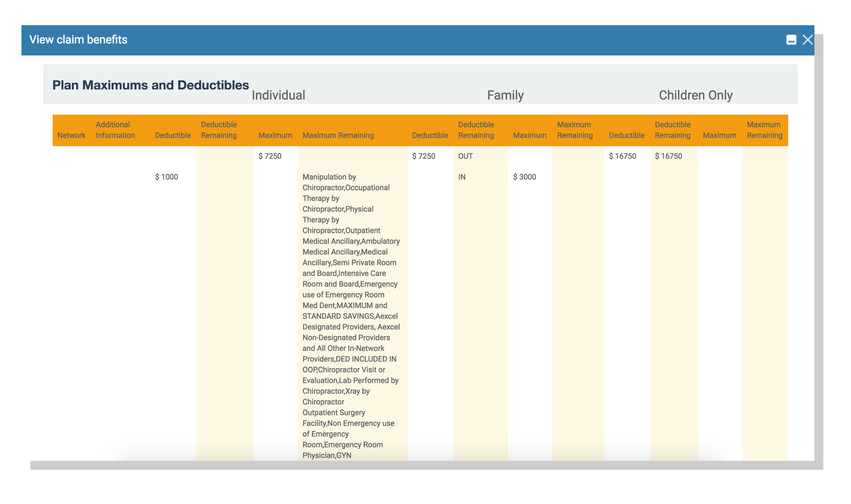The image size is (851, 504).
Task: Click the $ 3000 family maximum value
Action: [524, 177]
